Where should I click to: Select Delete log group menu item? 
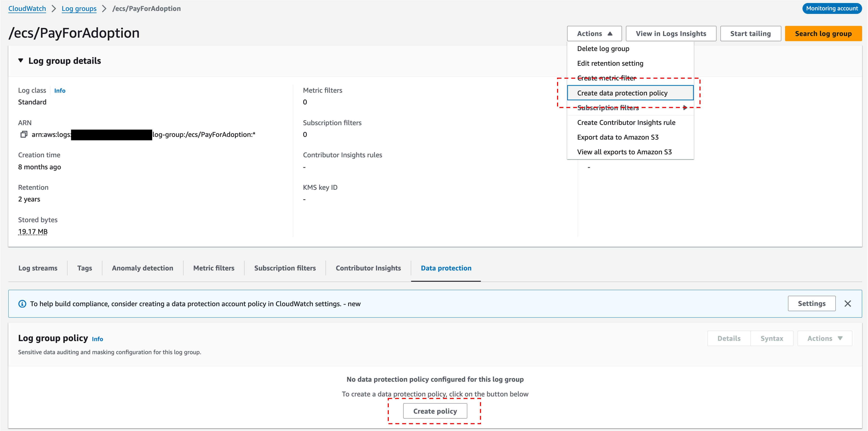click(x=603, y=48)
